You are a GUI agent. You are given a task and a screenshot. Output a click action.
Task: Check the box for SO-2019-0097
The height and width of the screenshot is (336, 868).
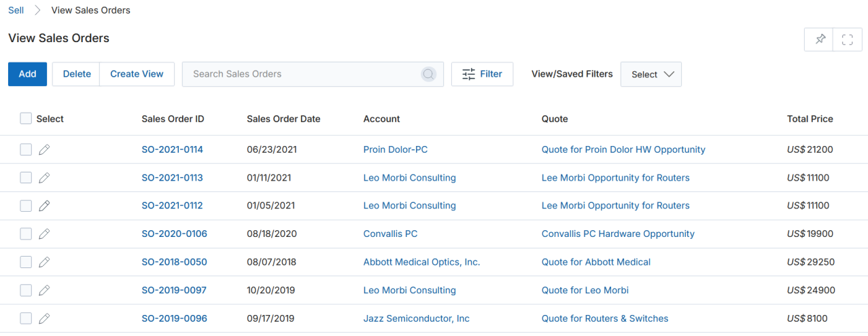click(26, 290)
